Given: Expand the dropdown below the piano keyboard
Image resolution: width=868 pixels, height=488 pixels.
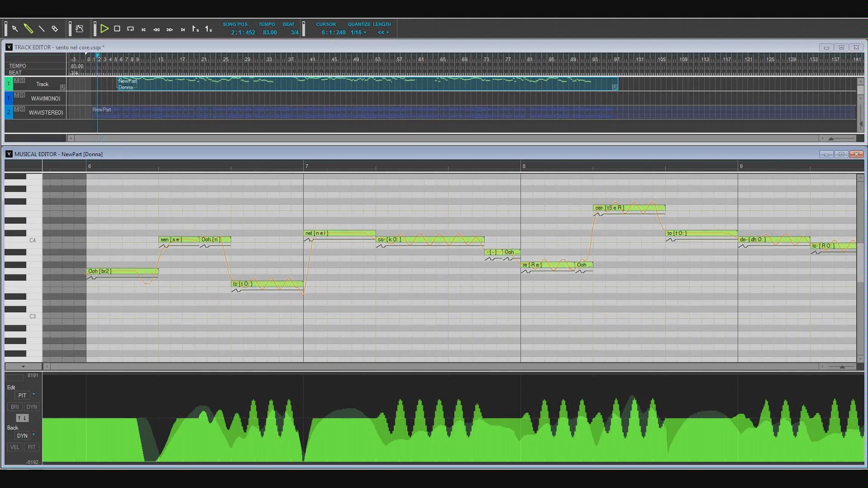Looking at the screenshot, I should pos(23,367).
